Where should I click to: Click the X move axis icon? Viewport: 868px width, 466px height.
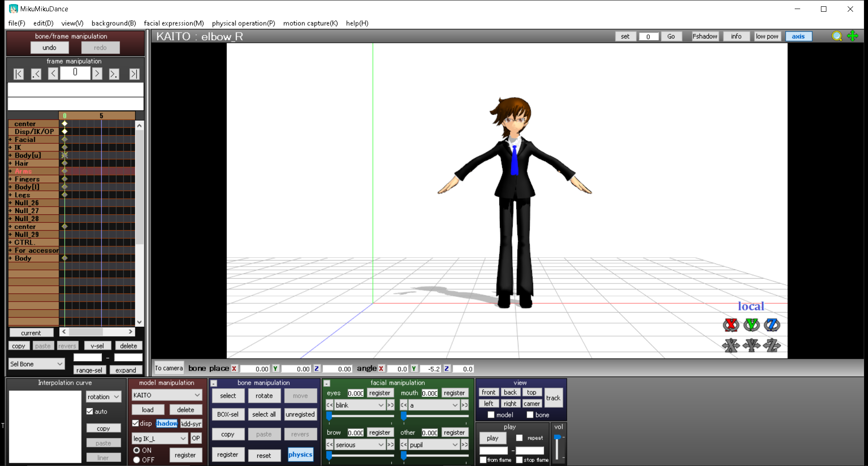point(730,346)
